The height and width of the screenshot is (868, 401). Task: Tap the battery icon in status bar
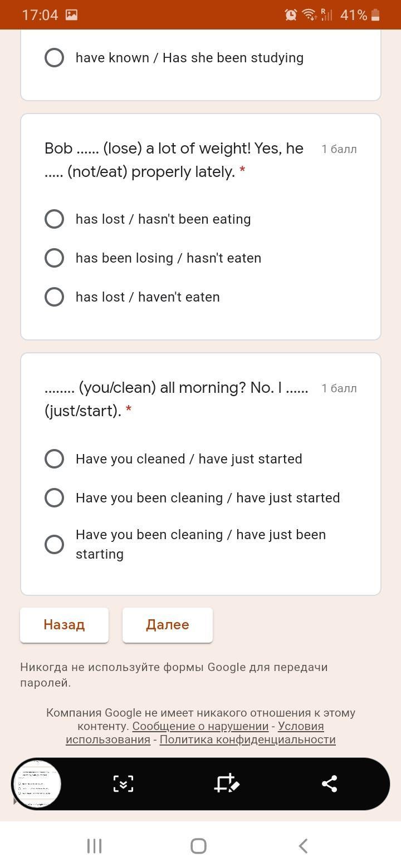(x=376, y=15)
